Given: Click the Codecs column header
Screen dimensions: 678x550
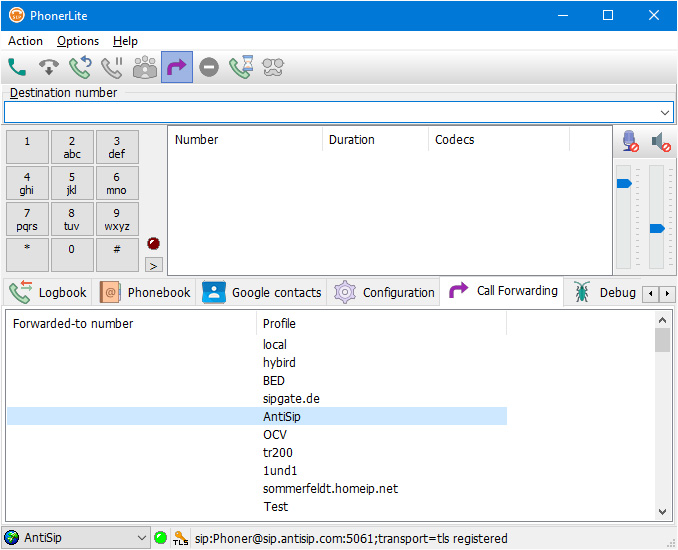Looking at the screenshot, I should [x=499, y=140].
